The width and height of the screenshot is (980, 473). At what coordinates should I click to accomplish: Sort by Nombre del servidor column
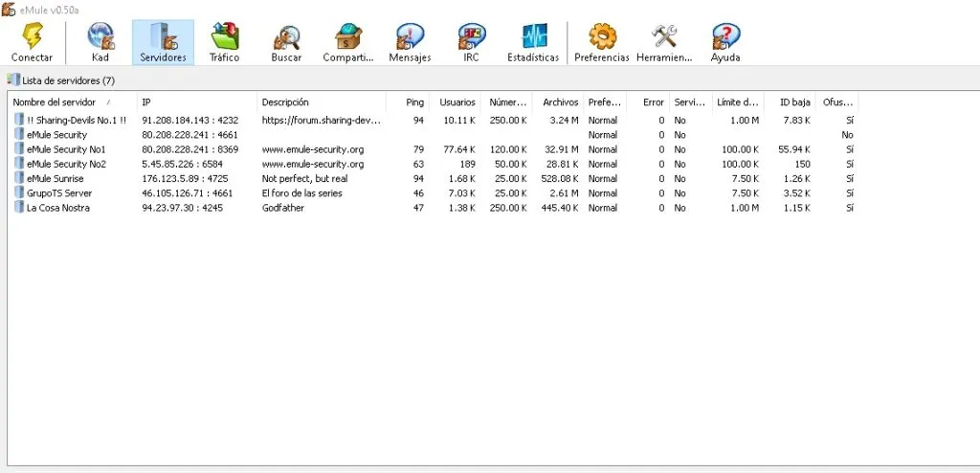pos(73,102)
